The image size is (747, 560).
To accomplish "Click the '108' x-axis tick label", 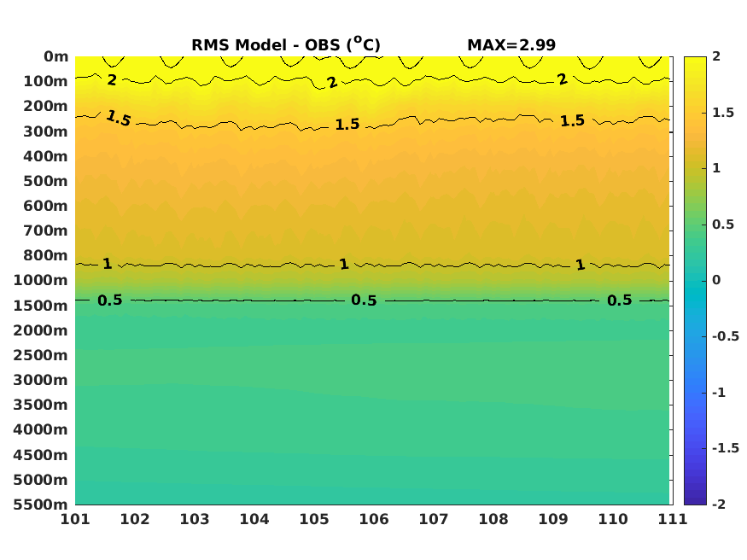I will (x=493, y=519).
